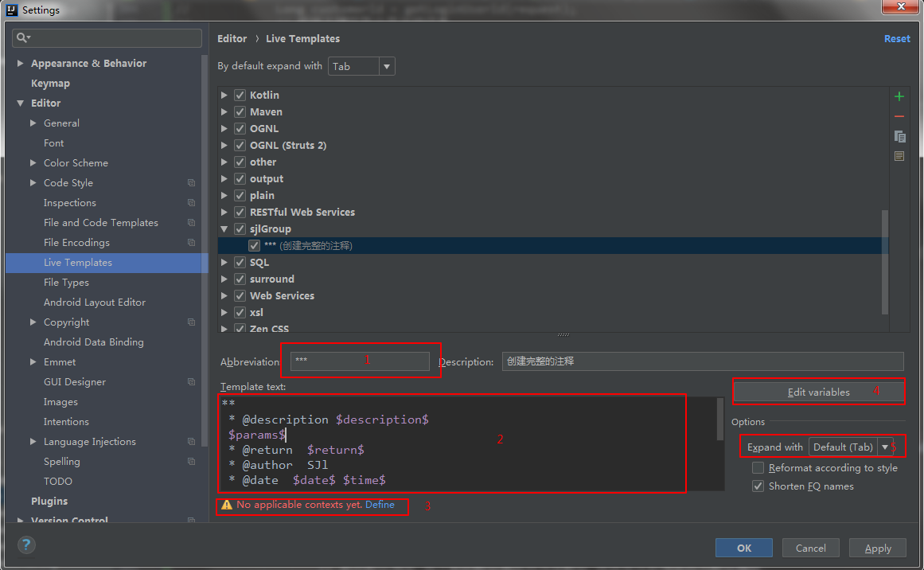Click the Edit variables button
The width and height of the screenshot is (924, 570).
point(818,392)
